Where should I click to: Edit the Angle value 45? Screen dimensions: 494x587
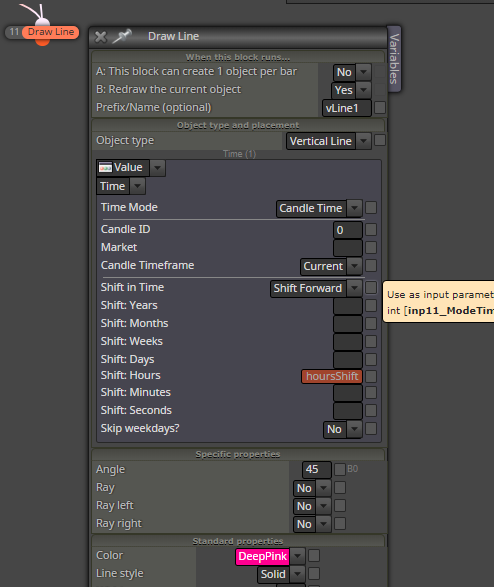[x=317, y=469]
